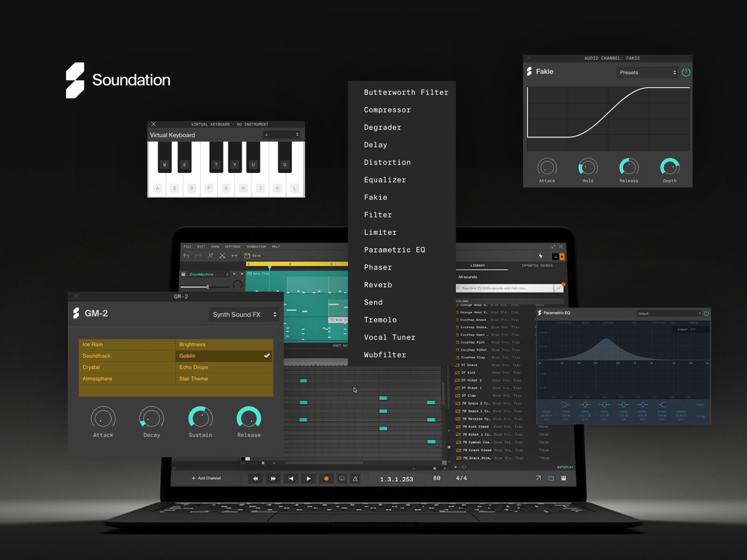
Task: Click the GM-2 Sustain knob
Action: (x=200, y=418)
